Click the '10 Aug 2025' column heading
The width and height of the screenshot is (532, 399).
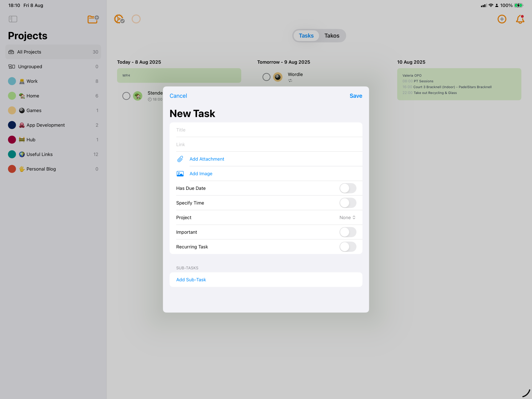tap(411, 62)
